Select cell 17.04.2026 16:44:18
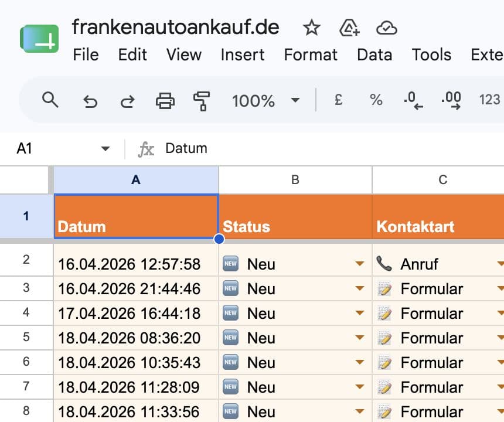504x422 pixels. click(x=137, y=313)
